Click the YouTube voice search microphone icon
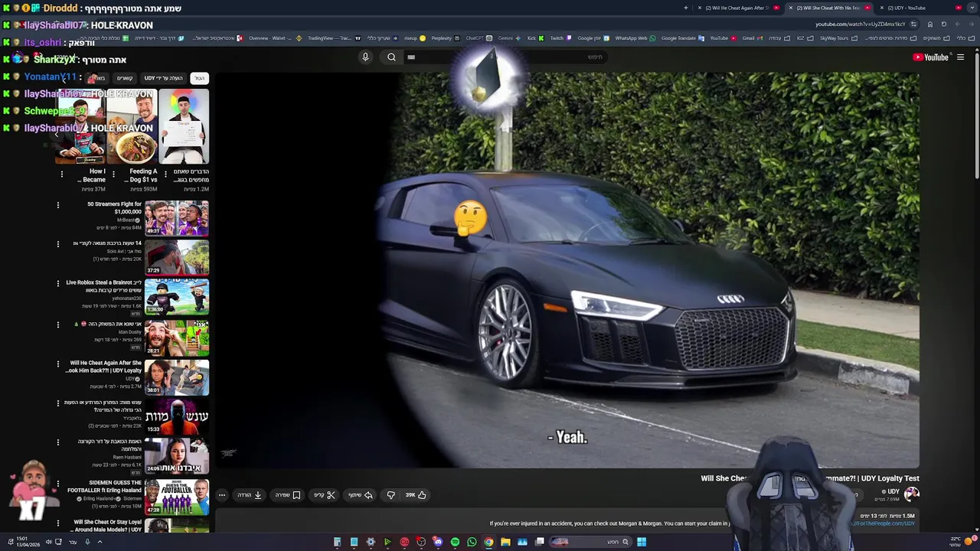 tap(365, 57)
